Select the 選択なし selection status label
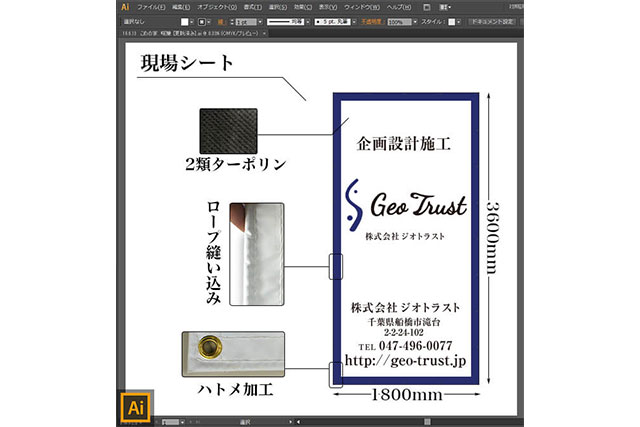 (x=134, y=22)
